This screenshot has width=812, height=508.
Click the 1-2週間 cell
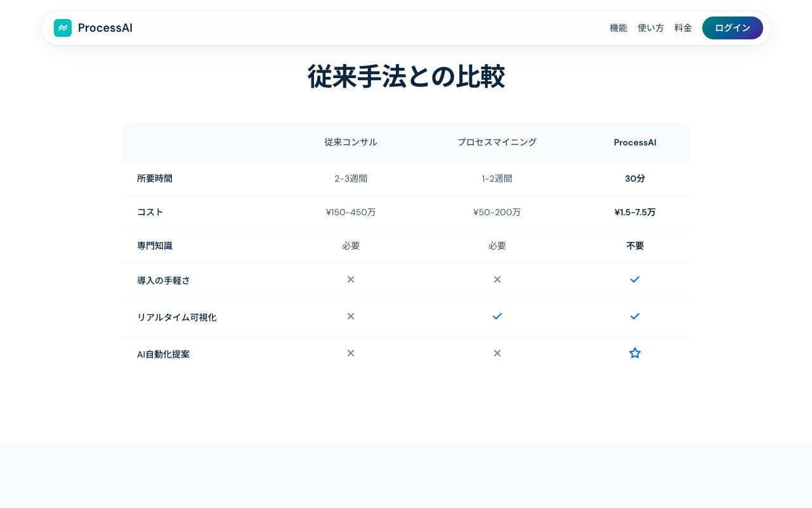497,178
